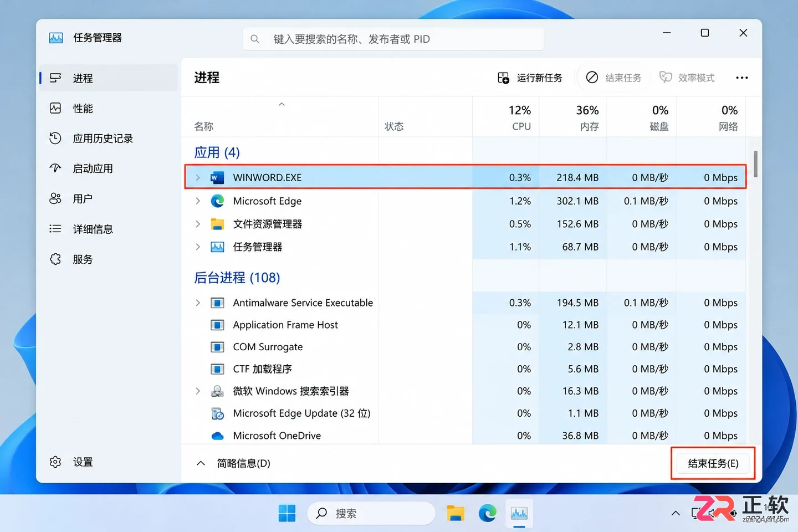Sort by the CPU column header

(505, 117)
